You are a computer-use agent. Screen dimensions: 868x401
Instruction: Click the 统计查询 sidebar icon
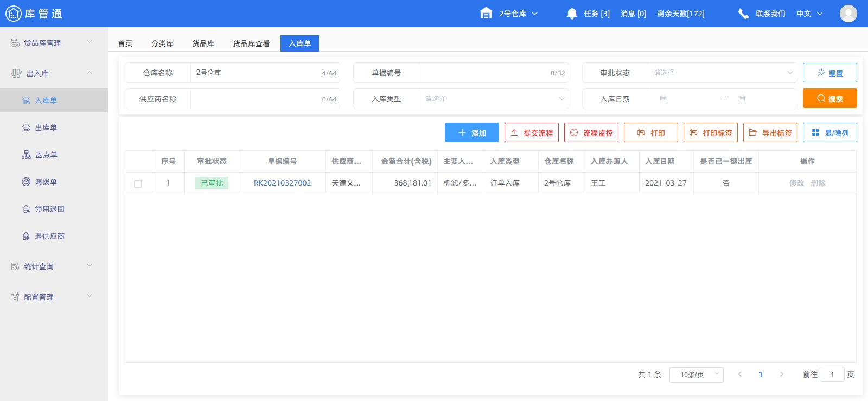pyautogui.click(x=15, y=266)
